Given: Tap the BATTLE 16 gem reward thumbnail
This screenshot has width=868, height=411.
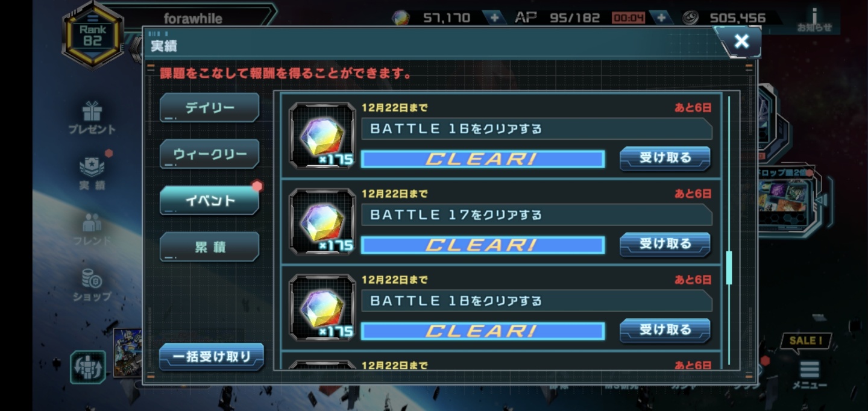Looking at the screenshot, I should (x=322, y=136).
